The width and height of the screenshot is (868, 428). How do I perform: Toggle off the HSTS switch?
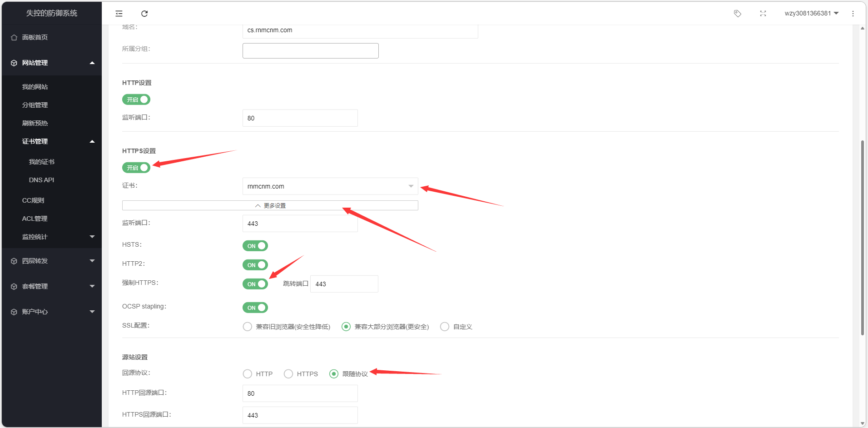tap(255, 245)
